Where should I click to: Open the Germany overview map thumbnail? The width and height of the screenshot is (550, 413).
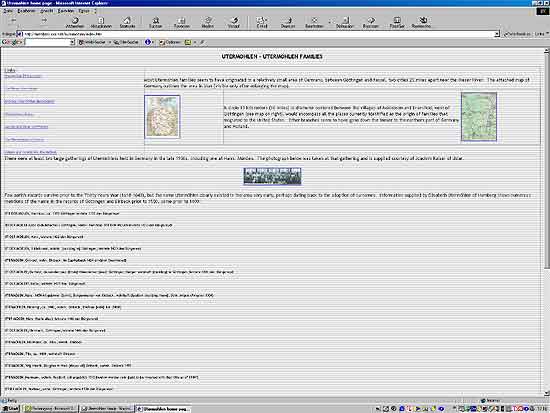point(162,116)
